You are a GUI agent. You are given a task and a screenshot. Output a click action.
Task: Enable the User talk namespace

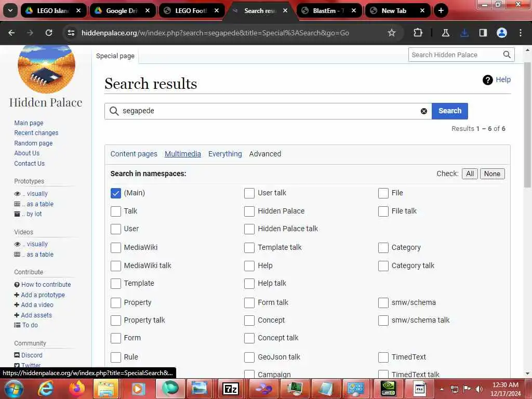(x=249, y=193)
